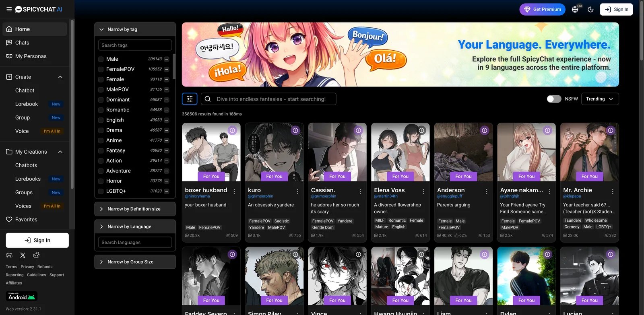Open the Trending sort dropdown
The height and width of the screenshot is (315, 644).
pyautogui.click(x=600, y=99)
